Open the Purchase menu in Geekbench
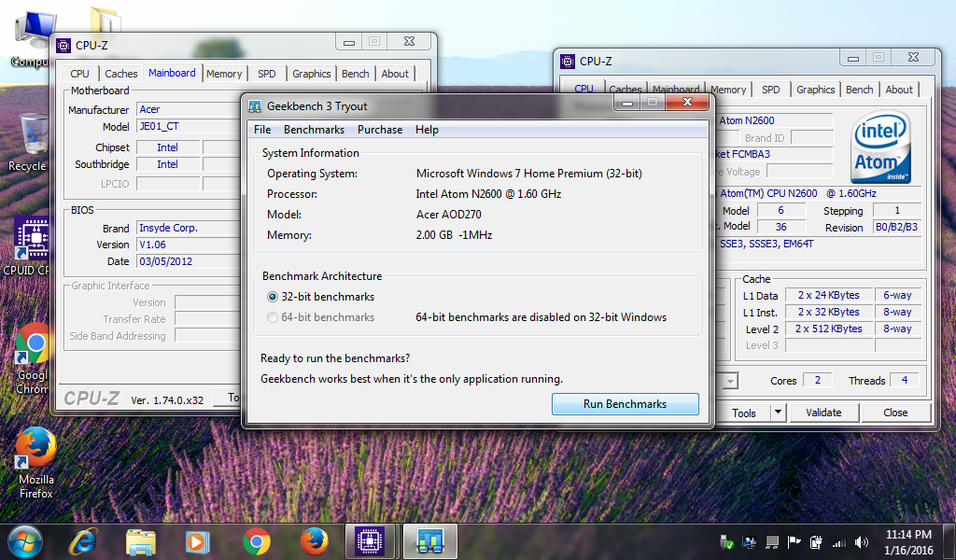Image resolution: width=956 pixels, height=560 pixels. 380,130
